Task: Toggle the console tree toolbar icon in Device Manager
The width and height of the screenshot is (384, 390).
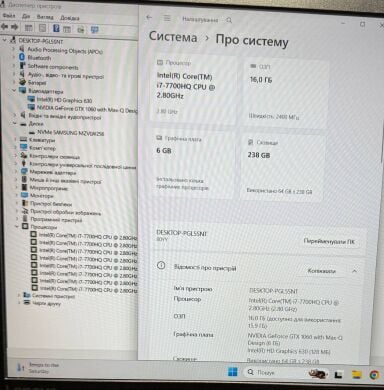Action: point(29,28)
